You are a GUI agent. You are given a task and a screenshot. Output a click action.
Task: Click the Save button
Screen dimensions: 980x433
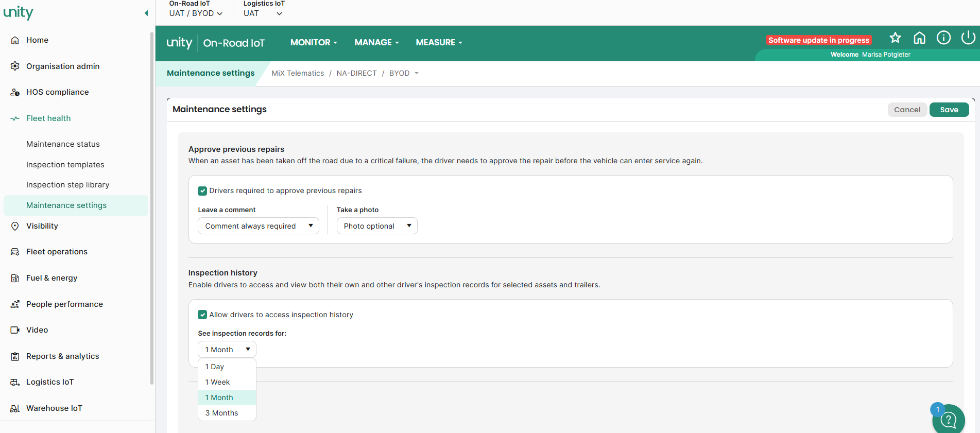coord(949,110)
